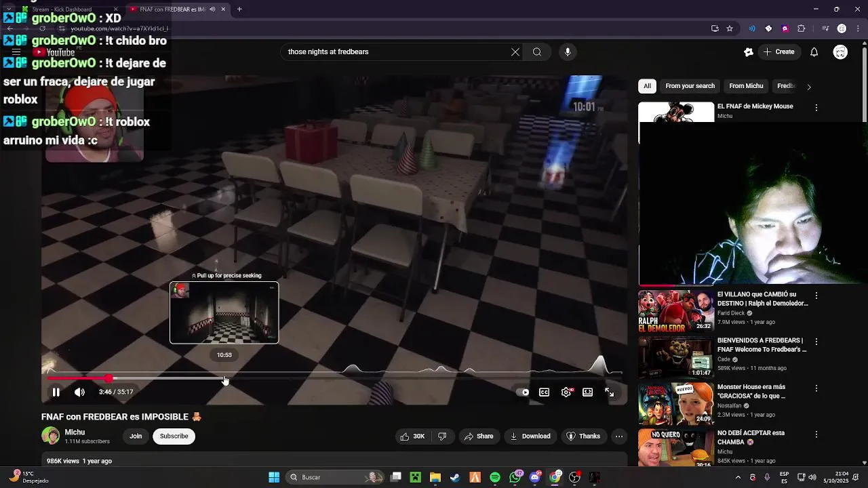Viewport: 868px width, 488px height.
Task: Open the player settings gear
Action: [x=566, y=392]
